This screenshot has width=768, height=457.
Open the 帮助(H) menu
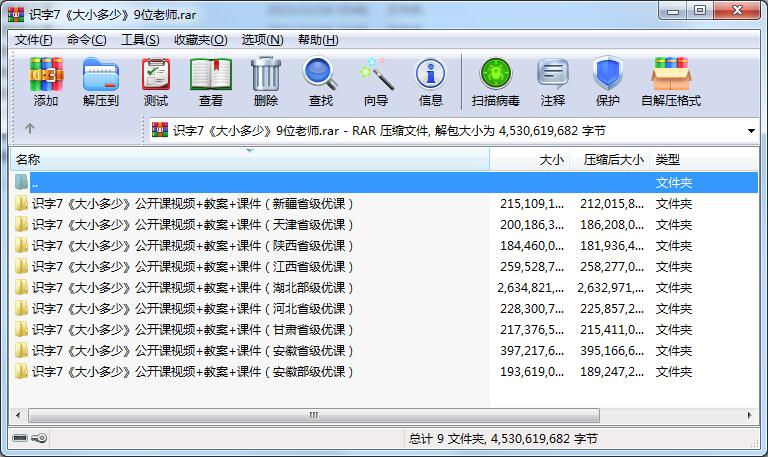pyautogui.click(x=318, y=40)
